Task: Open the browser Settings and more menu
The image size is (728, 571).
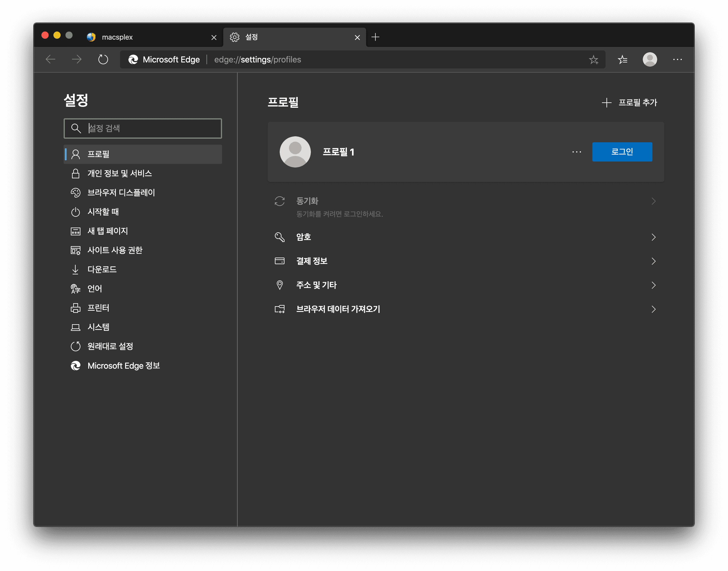Action: (677, 59)
